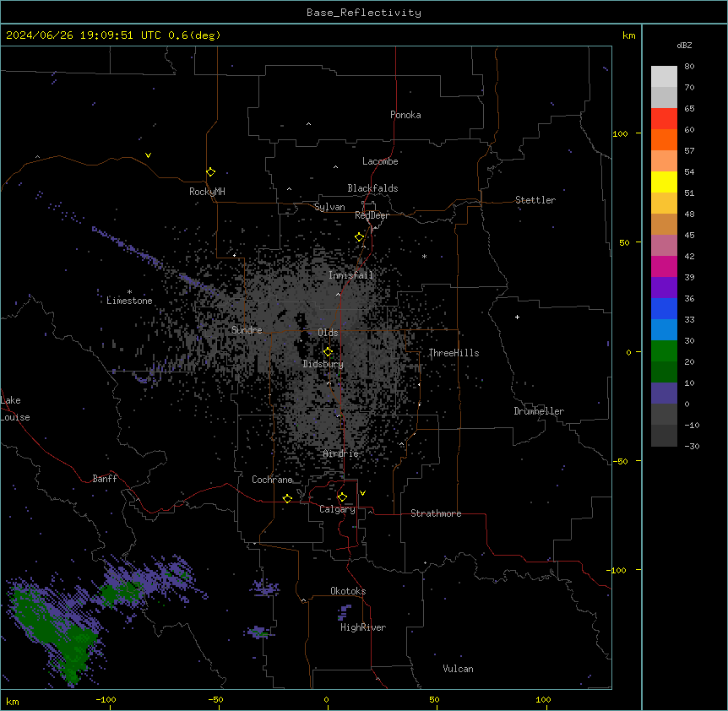Select the ThreeHills label
The image size is (728, 711).
click(454, 353)
